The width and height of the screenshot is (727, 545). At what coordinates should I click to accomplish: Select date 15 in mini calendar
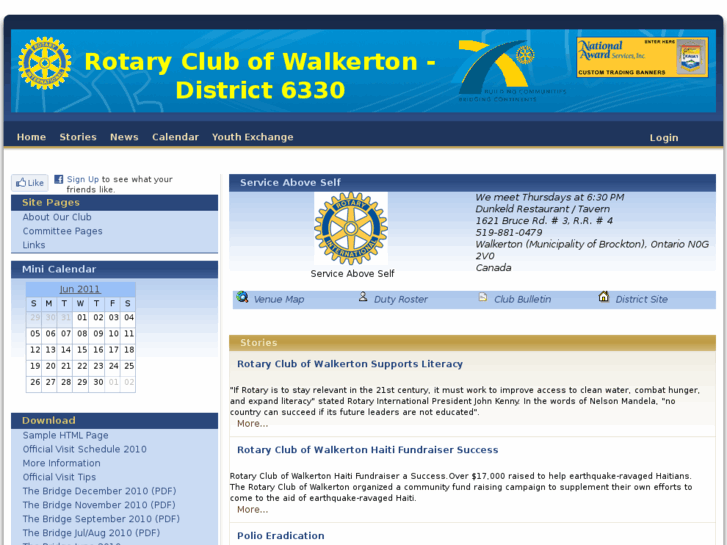pos(82,350)
